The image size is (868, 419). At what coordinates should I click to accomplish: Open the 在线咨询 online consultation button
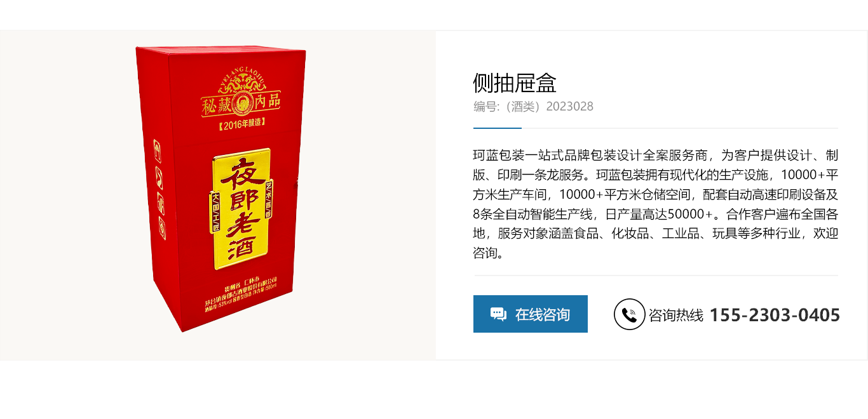coord(531,314)
